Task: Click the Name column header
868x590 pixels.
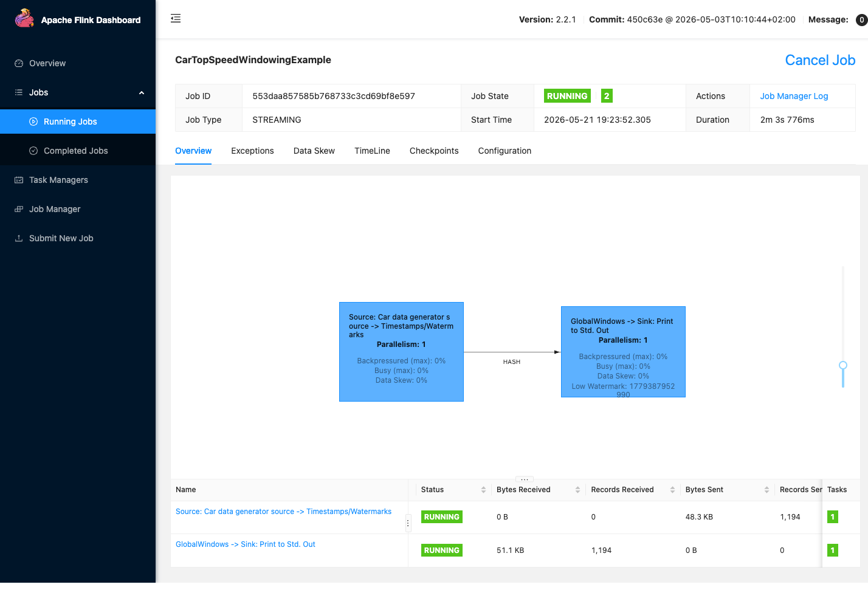Action: [x=186, y=490]
